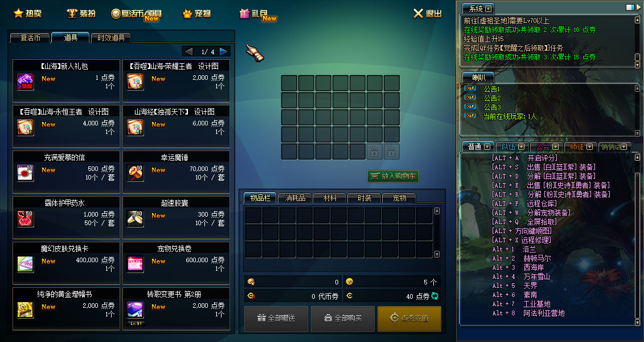Click the 霸体护甲药水 potion icon

tap(25, 219)
